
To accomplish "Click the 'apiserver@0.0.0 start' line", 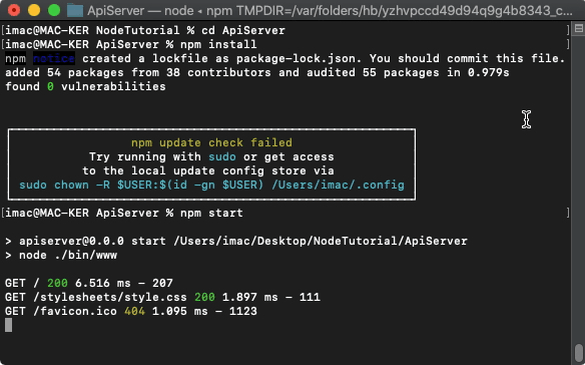I will tap(236, 241).
